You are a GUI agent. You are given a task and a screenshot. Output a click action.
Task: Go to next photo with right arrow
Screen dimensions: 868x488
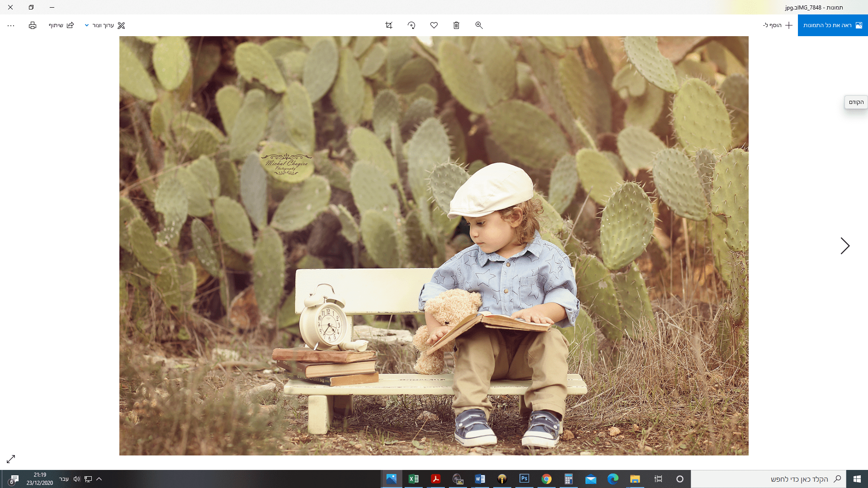coord(844,246)
